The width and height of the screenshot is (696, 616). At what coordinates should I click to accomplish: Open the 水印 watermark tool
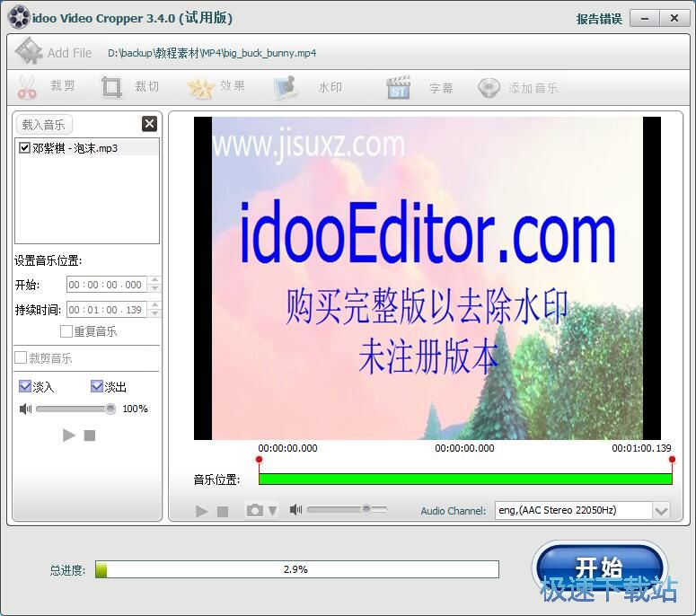308,87
